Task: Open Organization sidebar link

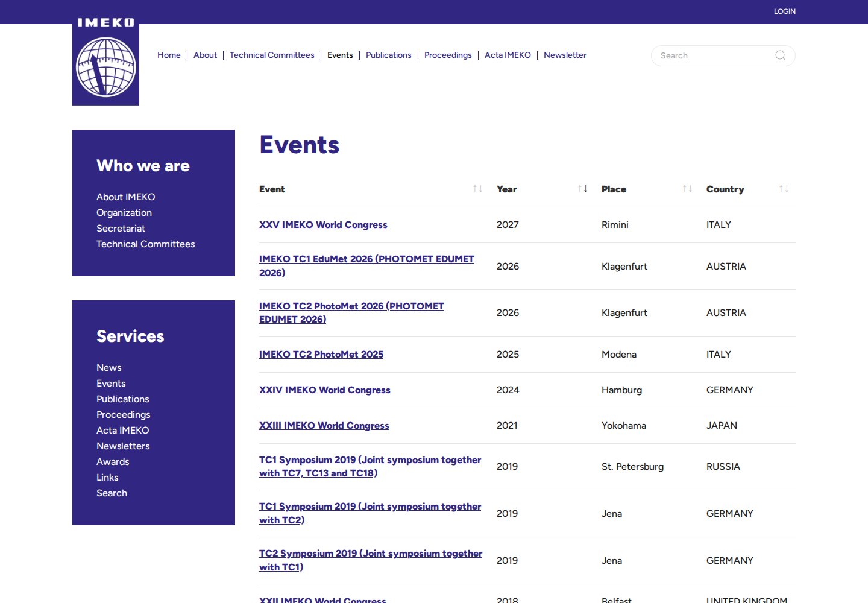Action: pyautogui.click(x=124, y=212)
